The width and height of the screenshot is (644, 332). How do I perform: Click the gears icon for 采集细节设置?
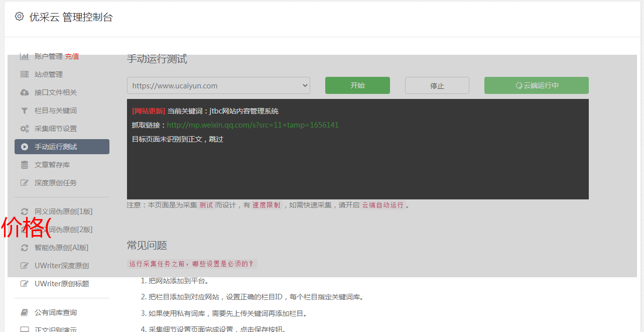point(24,129)
